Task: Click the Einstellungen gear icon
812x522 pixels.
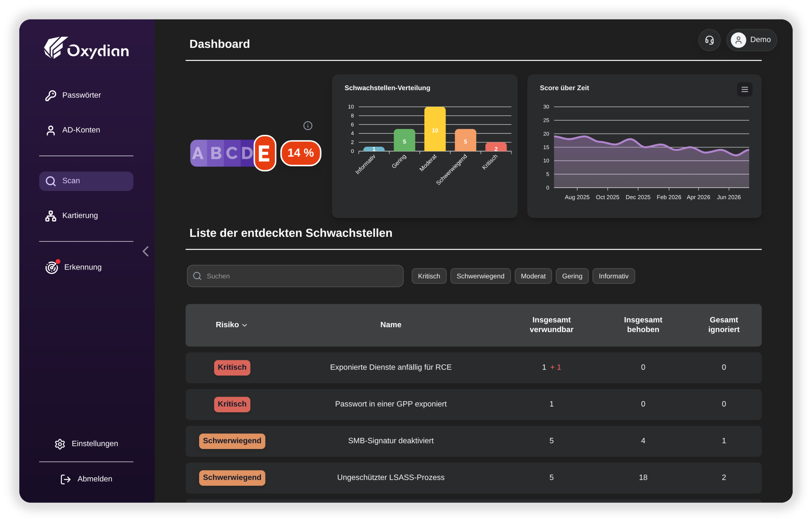Action: pos(60,444)
